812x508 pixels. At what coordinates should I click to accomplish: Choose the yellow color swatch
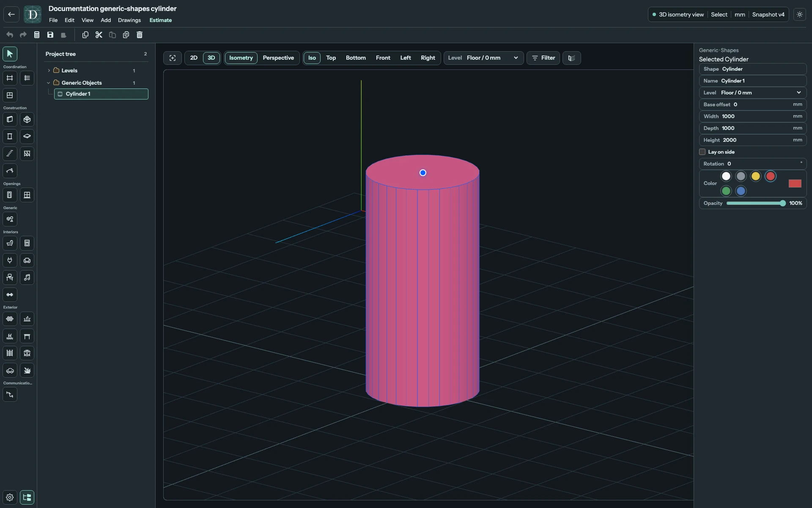pos(755,176)
